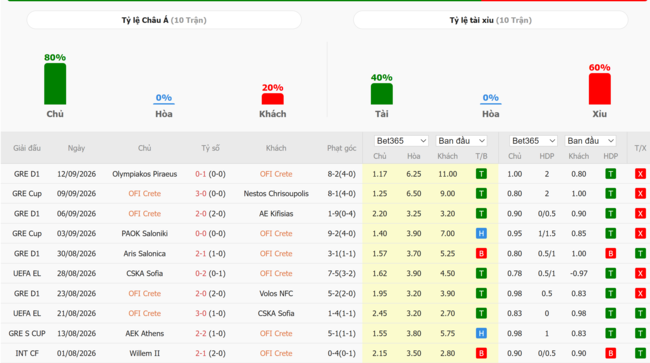Click the Giải đấu column header

(x=27, y=148)
